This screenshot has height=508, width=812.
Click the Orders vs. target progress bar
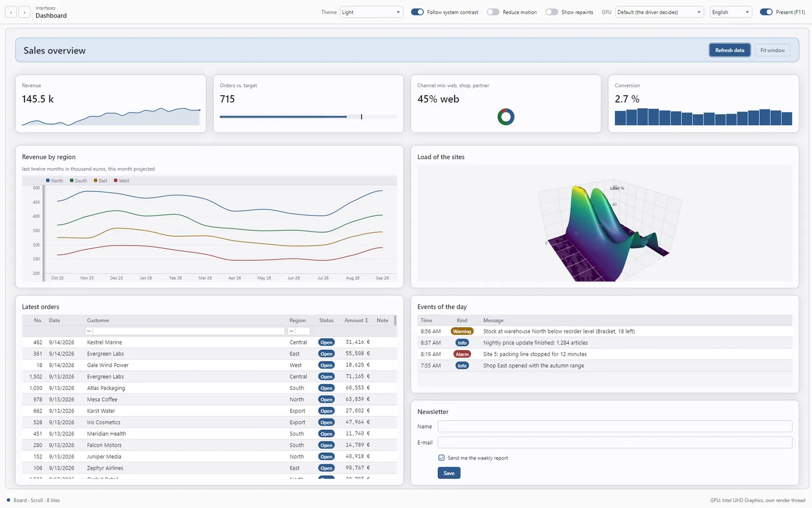(x=308, y=116)
